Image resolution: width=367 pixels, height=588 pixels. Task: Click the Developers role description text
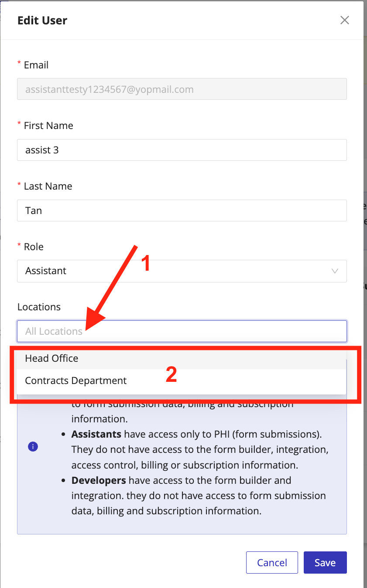199,496
